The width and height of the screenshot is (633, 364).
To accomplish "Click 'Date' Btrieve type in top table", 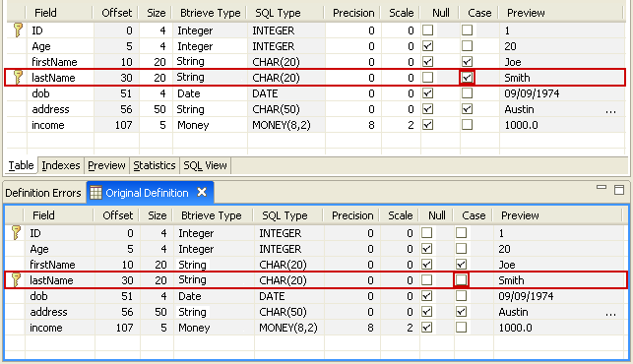I will click(x=189, y=93).
